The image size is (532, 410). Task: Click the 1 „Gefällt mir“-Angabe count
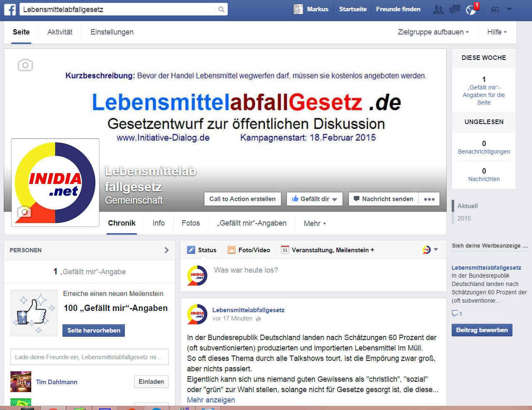89,272
